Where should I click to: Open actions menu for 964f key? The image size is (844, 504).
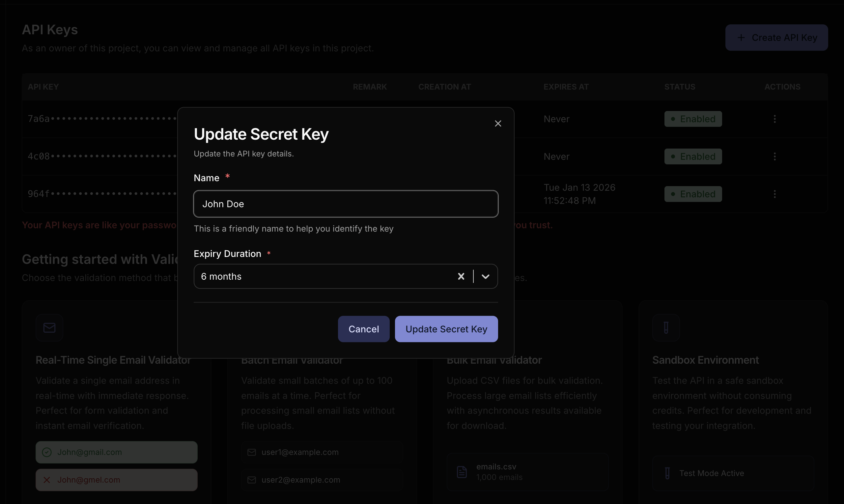coord(774,194)
